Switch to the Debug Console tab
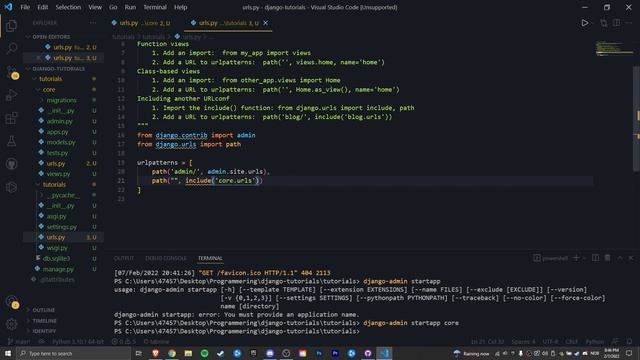Viewport: 640px width, 360px height. pyautogui.click(x=166, y=258)
